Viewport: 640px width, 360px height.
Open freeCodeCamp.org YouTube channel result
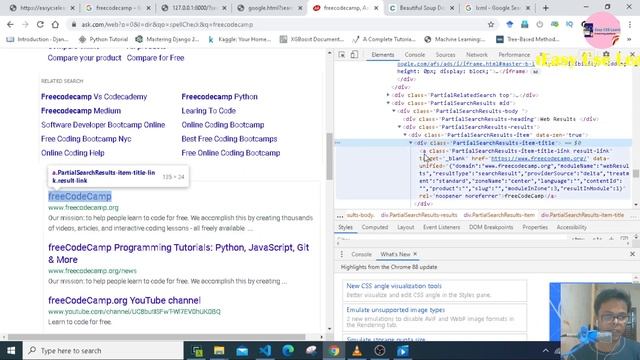click(124, 300)
